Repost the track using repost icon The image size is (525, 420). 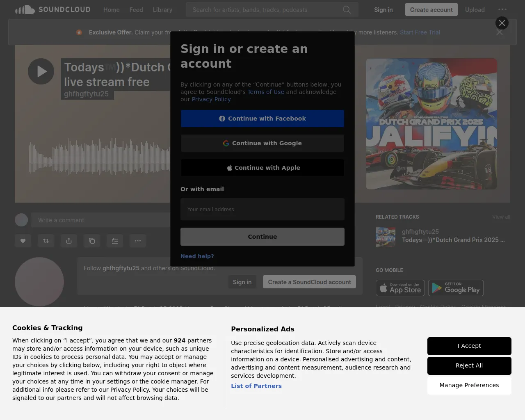[x=46, y=241]
